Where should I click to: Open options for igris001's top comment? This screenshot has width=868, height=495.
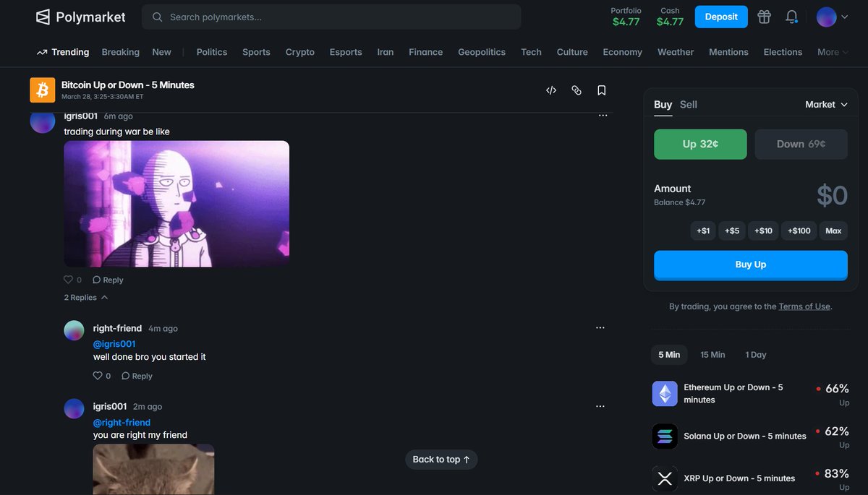point(603,116)
